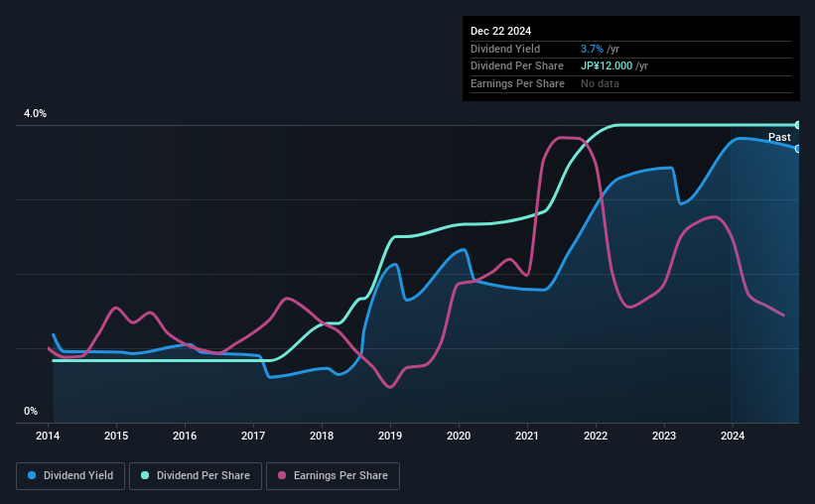This screenshot has width=815, height=504.
Task: Select the 2016 x-axis label
Action: [x=185, y=436]
